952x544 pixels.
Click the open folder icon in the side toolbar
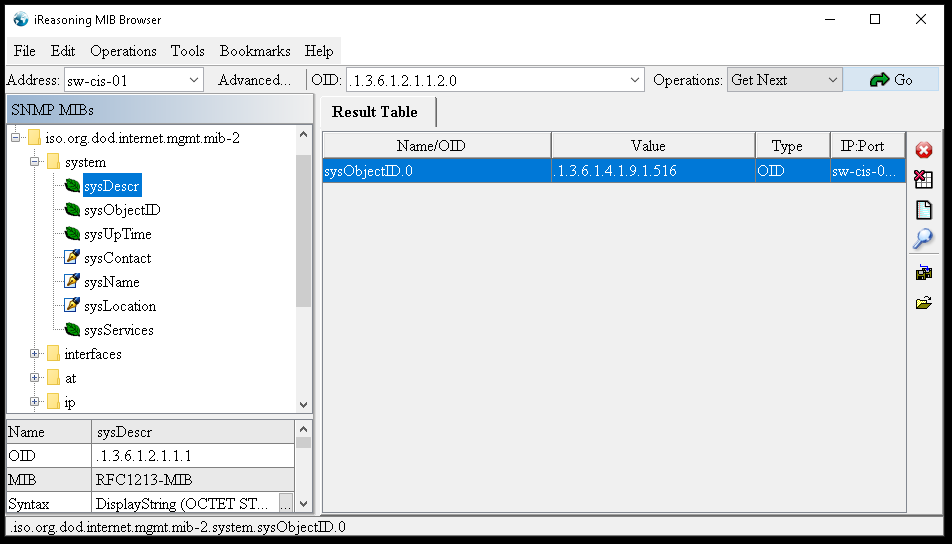[x=923, y=303]
